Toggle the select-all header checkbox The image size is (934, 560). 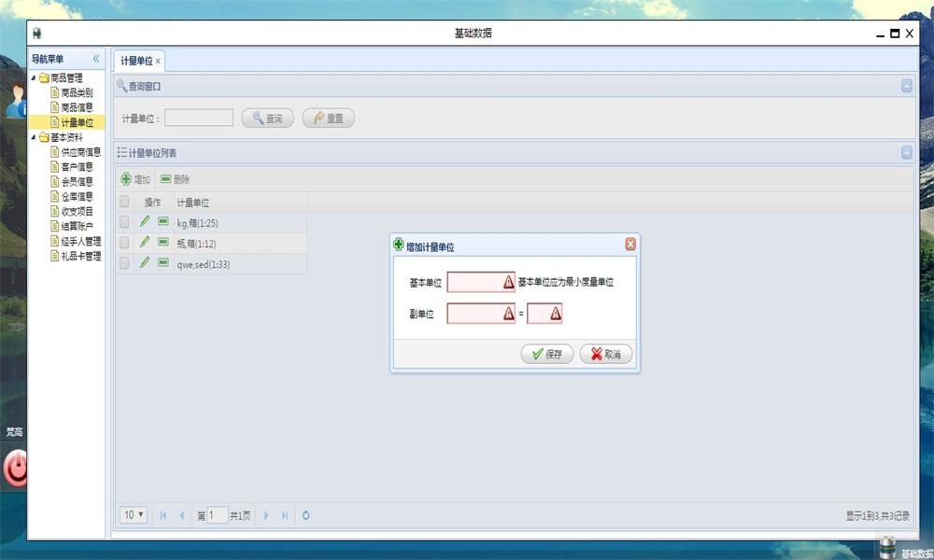[124, 202]
